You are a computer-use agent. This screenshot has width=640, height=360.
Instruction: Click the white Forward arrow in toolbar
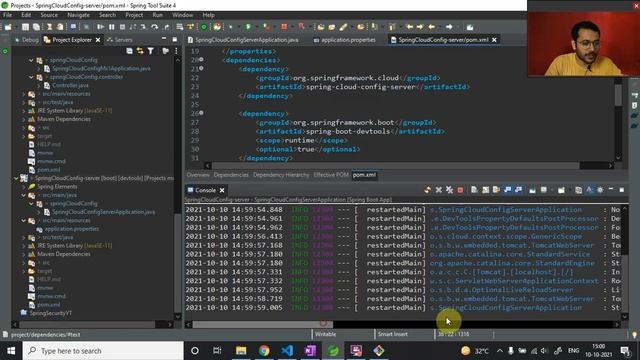coord(449,27)
